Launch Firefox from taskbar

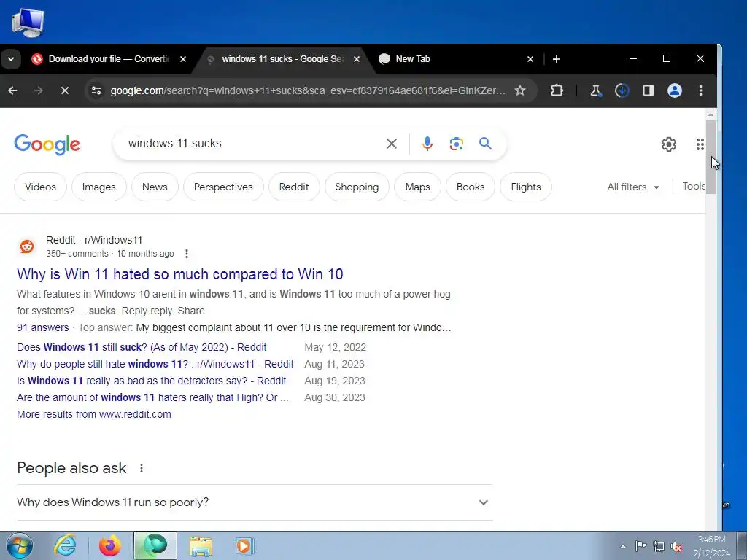tap(109, 545)
